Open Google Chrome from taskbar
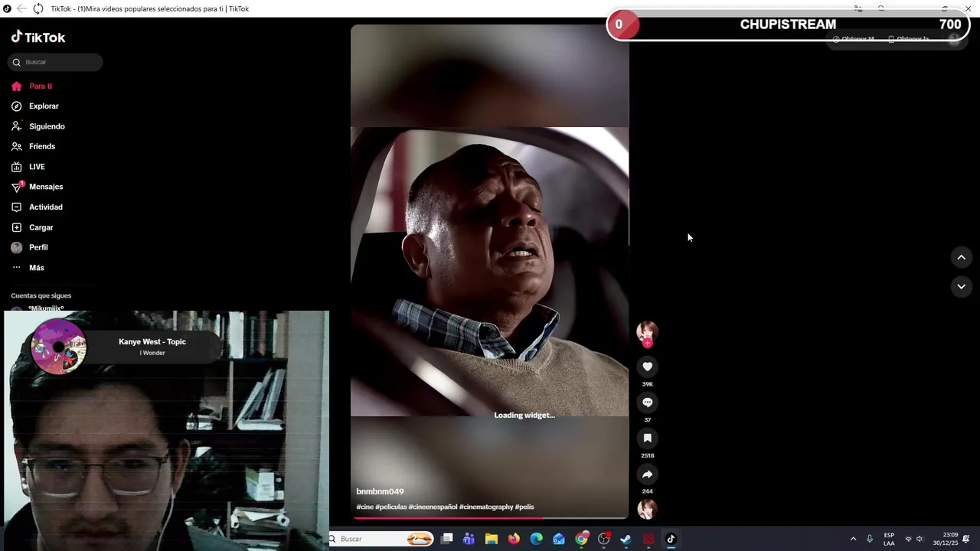Image resolution: width=980 pixels, height=551 pixels. click(x=582, y=539)
